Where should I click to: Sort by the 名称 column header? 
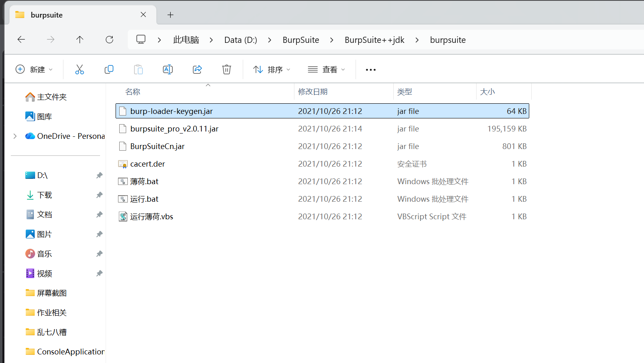point(133,92)
